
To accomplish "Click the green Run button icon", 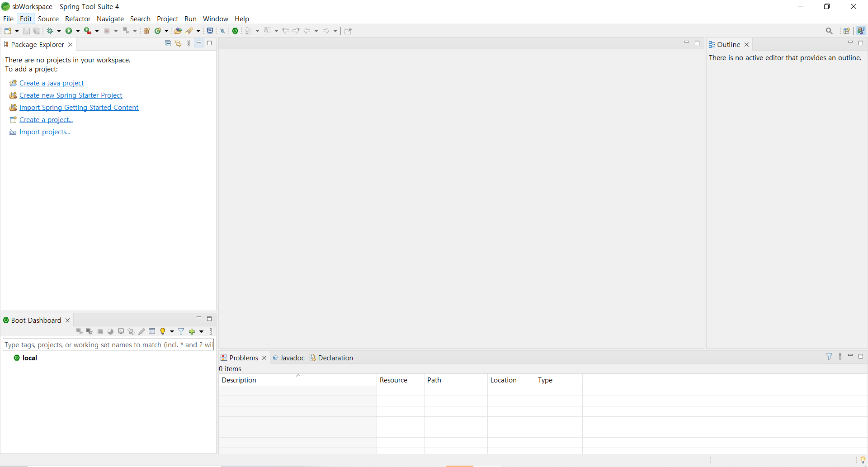I will point(69,31).
